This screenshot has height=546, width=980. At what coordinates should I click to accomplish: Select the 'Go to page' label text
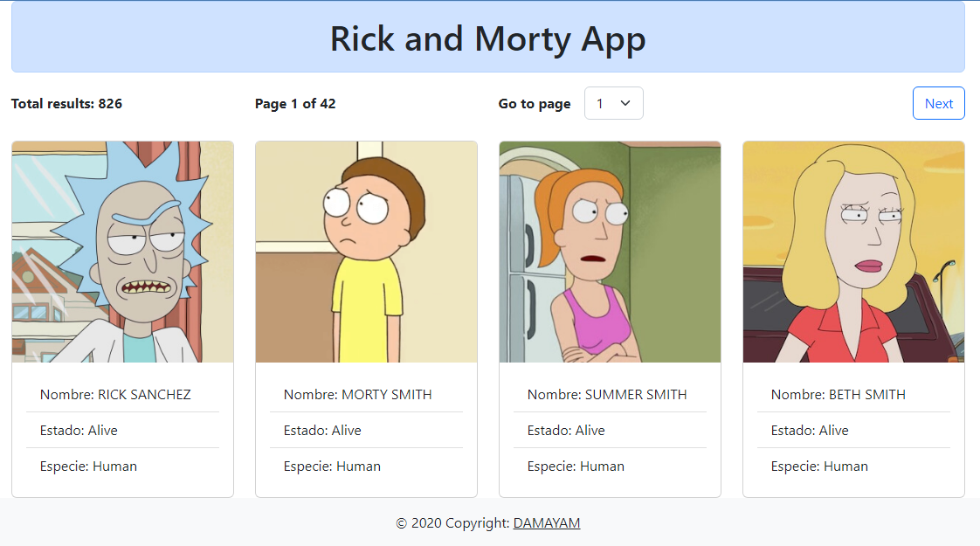534,103
